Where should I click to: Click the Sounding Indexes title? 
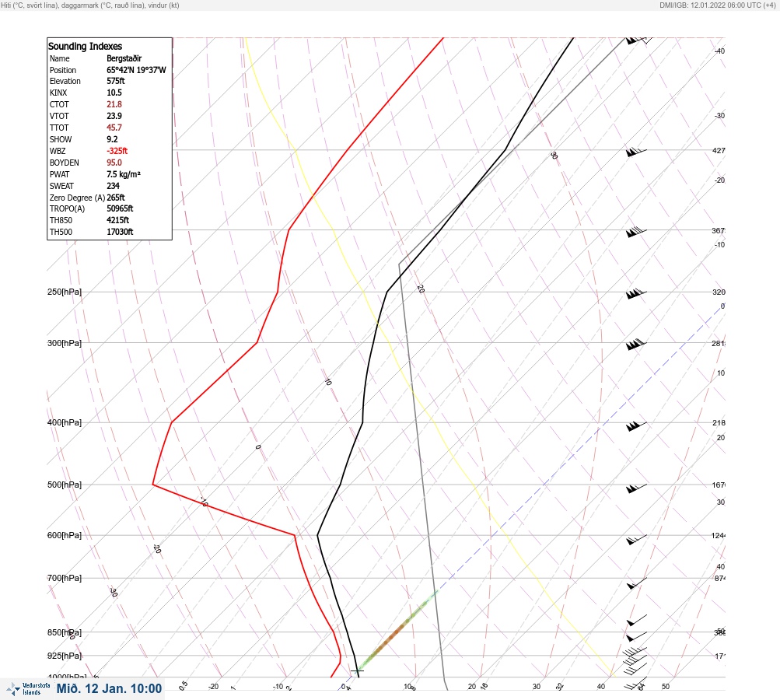(x=85, y=46)
